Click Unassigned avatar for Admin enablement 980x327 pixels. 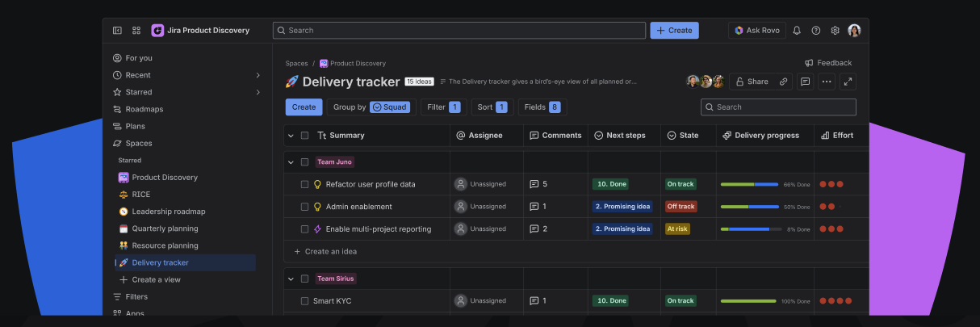coord(461,207)
